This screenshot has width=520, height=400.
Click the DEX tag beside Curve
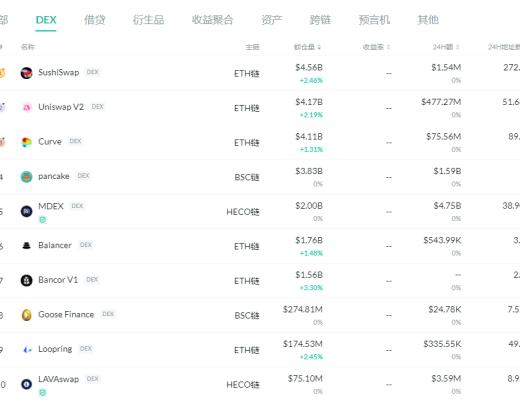(75, 141)
